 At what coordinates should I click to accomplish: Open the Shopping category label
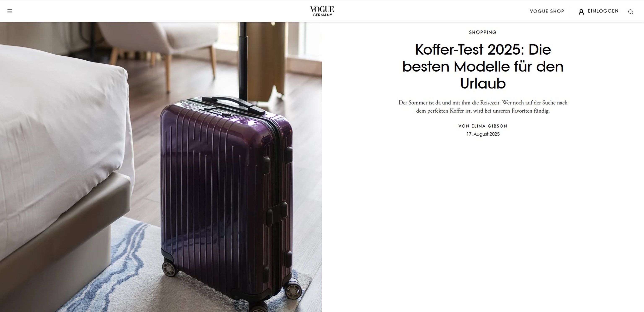pyautogui.click(x=483, y=32)
